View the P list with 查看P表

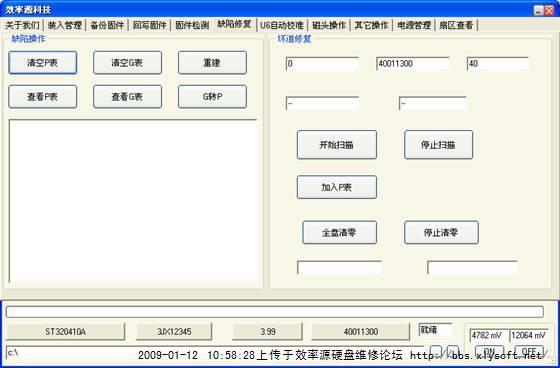[x=42, y=96]
